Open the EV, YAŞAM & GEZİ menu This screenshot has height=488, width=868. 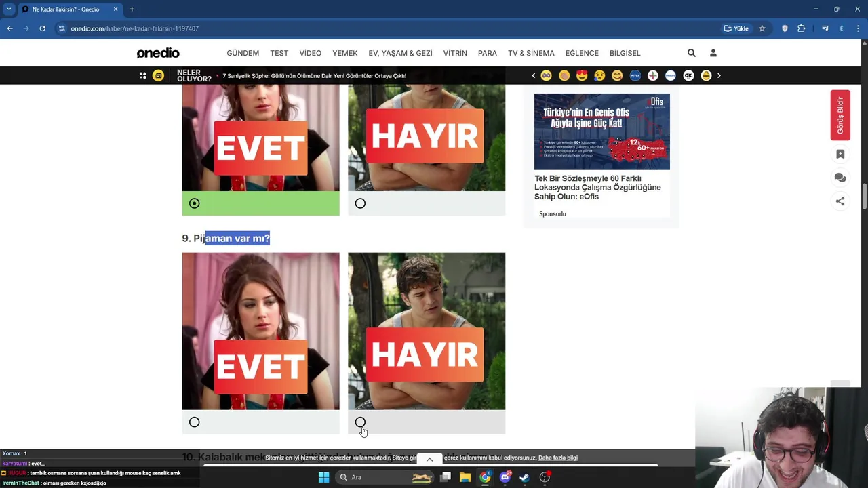(400, 53)
